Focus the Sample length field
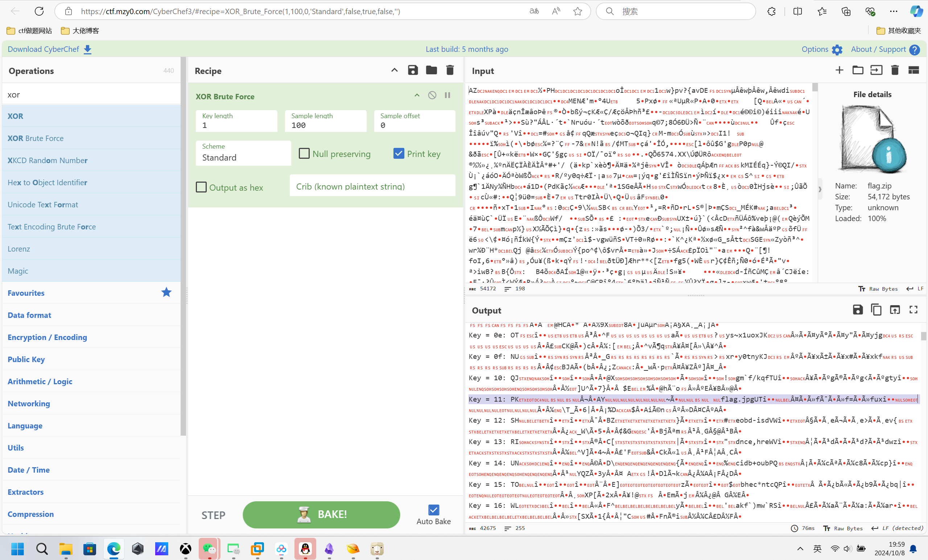Screen dimensions: 928x560 [326, 121]
